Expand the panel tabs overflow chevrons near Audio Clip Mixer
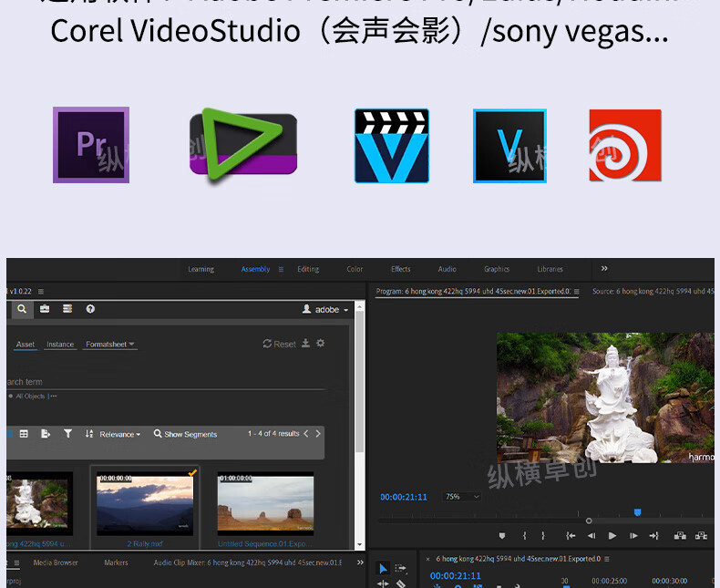The width and height of the screenshot is (720, 588). tap(360, 562)
